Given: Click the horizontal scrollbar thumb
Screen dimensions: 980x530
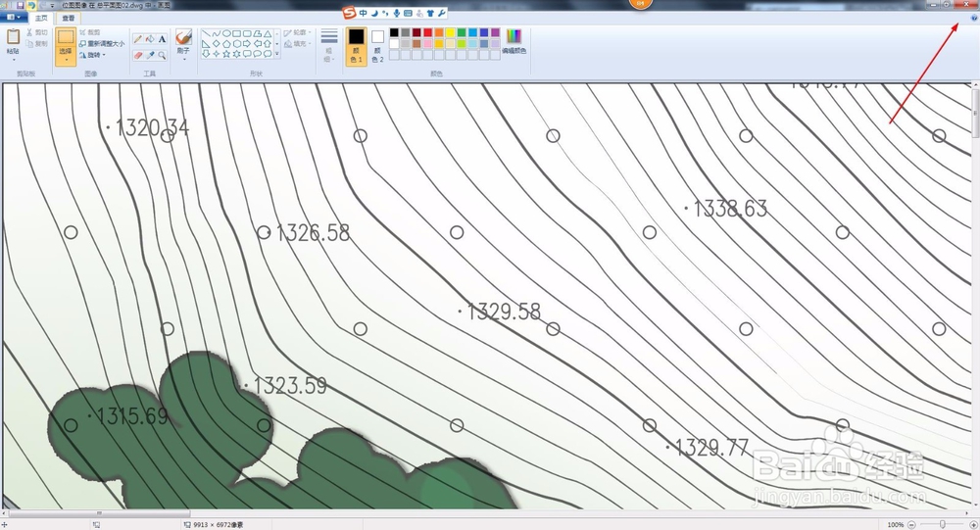Looking at the screenshot, I should 99,513.
